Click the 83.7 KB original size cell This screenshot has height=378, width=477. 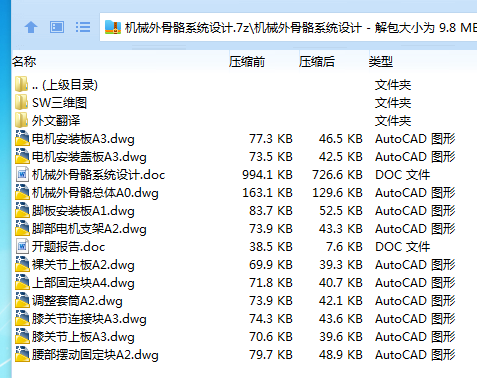pos(271,211)
